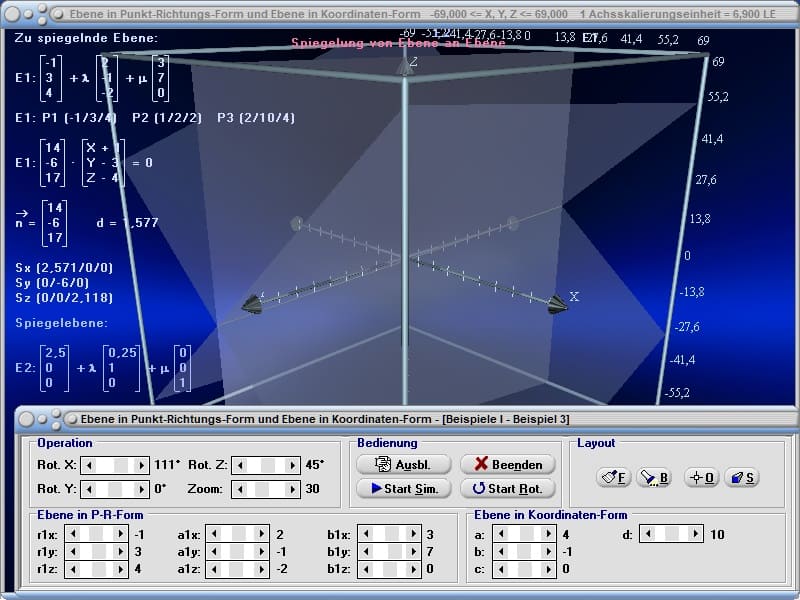
Task: Click the 'Sz (0/0/2,118)' intercept text
Action: point(64,297)
